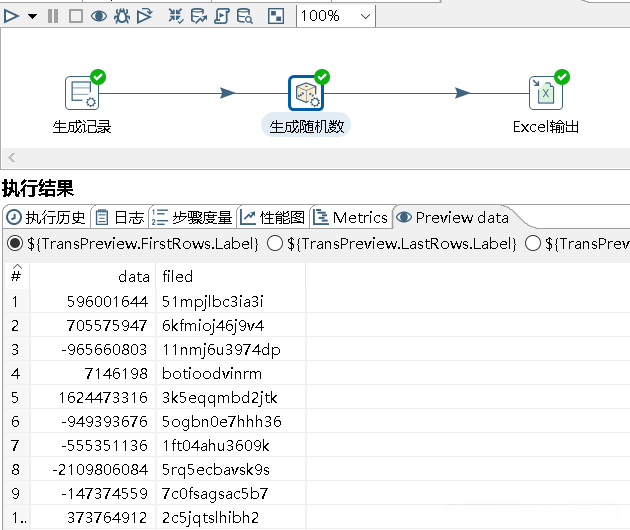
Task: Open the run options dropdown arrow
Action: click(x=33, y=16)
